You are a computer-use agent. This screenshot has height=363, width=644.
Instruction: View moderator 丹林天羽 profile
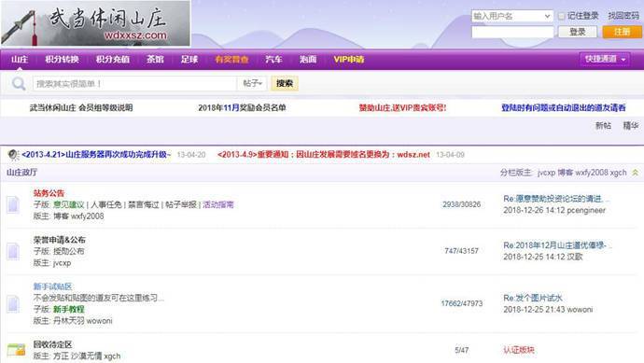(x=68, y=321)
